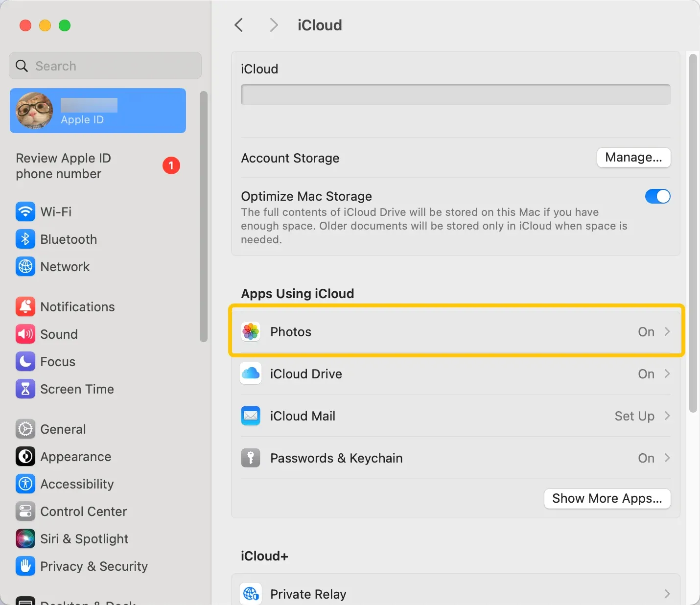Select Focus sidebar label
The height and width of the screenshot is (605, 700).
click(x=58, y=362)
